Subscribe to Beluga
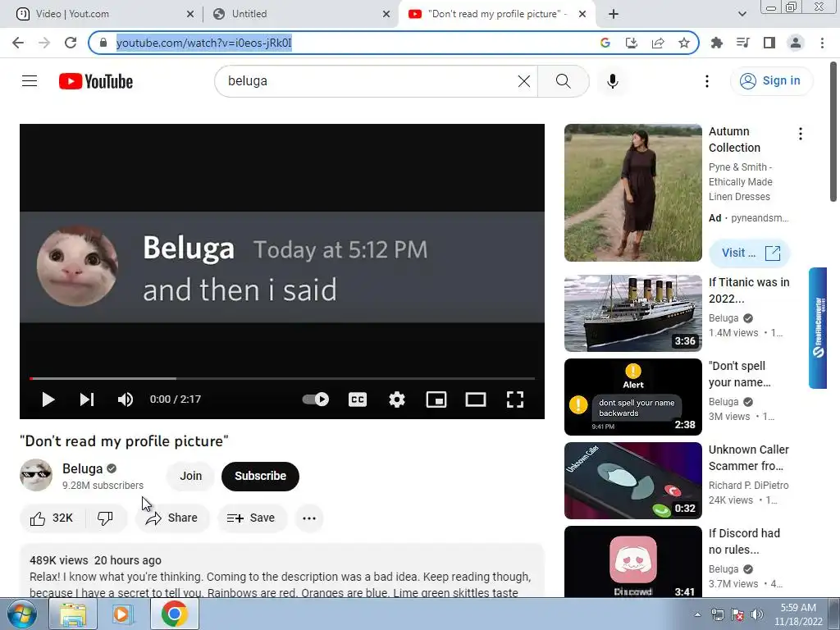840x630 pixels. 260,476
